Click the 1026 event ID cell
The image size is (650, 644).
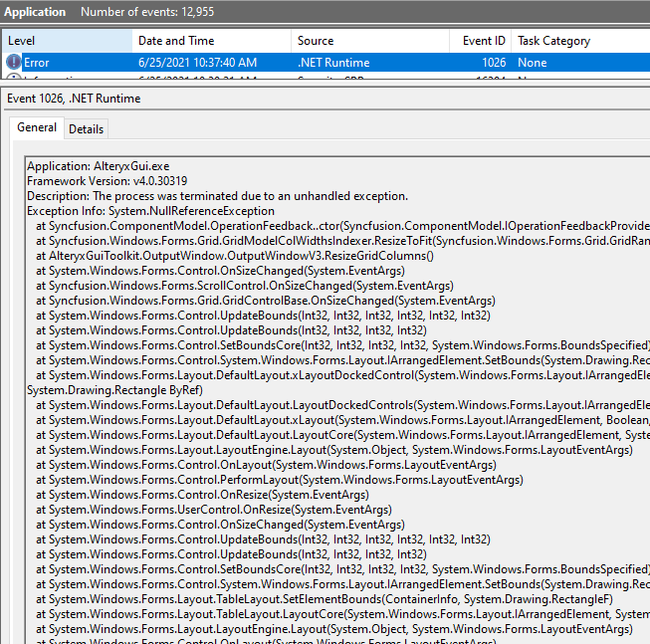coord(494,63)
